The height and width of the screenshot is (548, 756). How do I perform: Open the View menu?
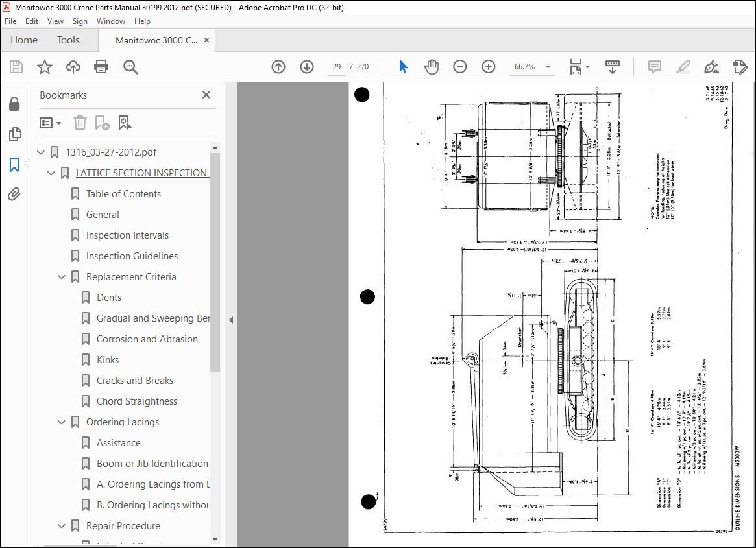[55, 21]
